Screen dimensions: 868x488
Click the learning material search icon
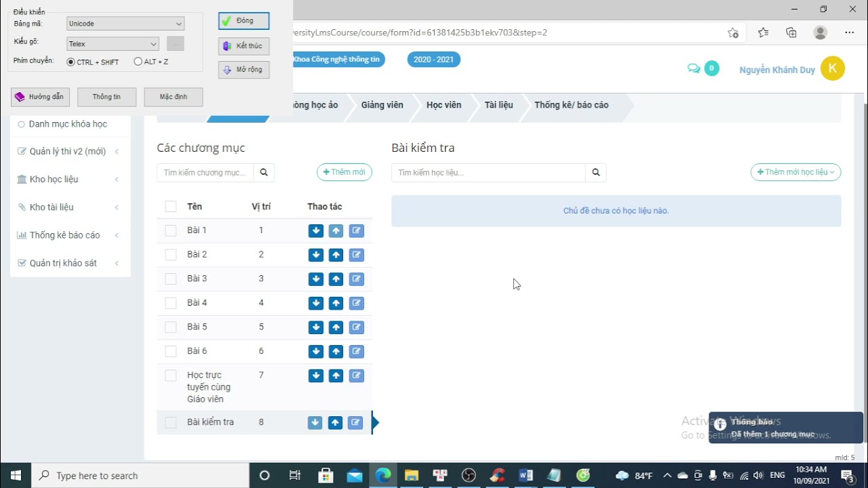click(595, 173)
